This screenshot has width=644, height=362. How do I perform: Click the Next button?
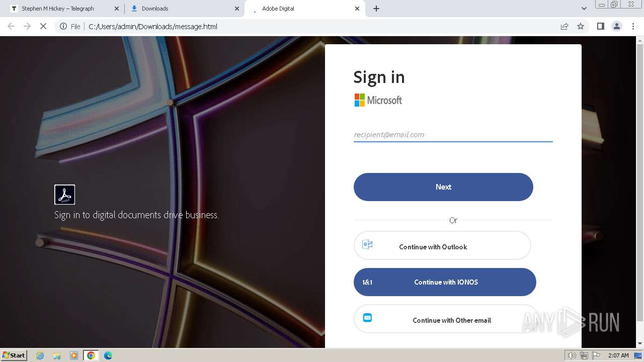point(443,187)
